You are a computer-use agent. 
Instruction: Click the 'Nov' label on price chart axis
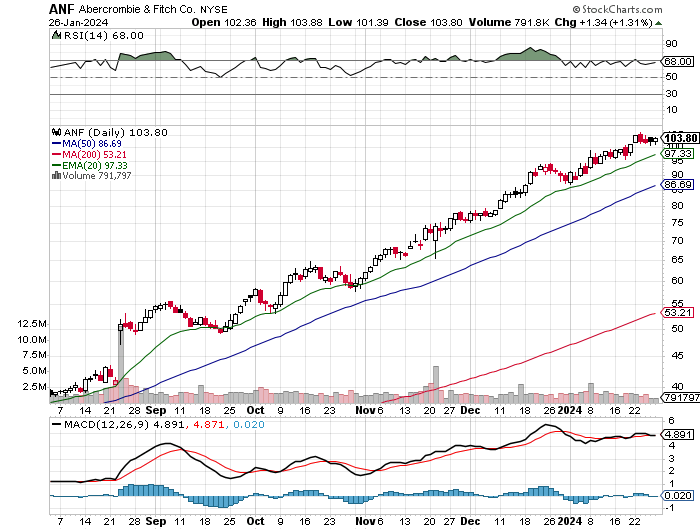pos(365,410)
